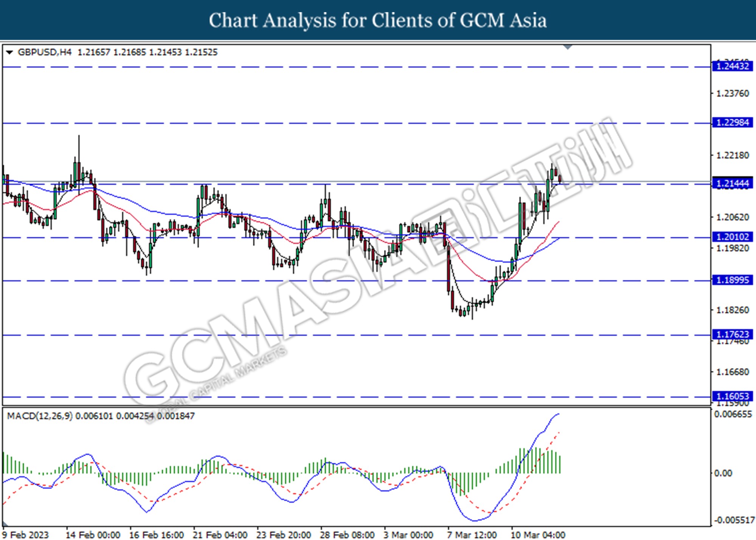Viewport: 756px width, 540px height.
Task: Click the 1.18260 price scale value
Action: point(733,310)
